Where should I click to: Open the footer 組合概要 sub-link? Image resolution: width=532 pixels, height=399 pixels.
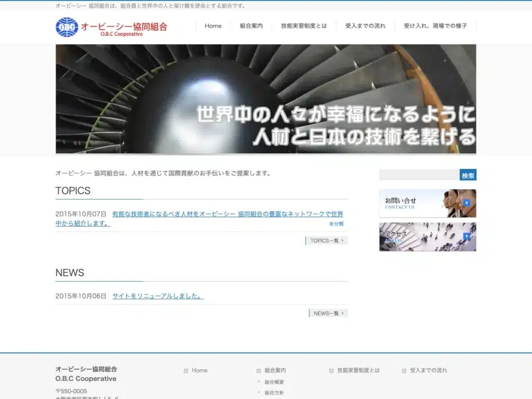click(x=274, y=382)
